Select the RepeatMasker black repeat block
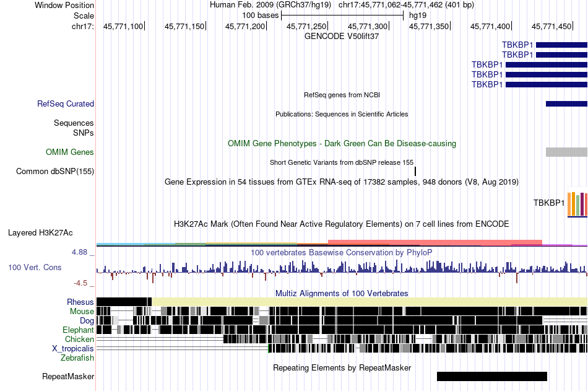The width and height of the screenshot is (588, 391). pos(492,376)
